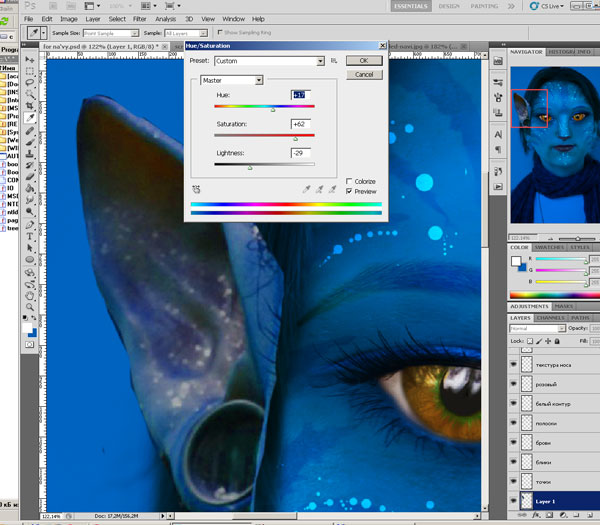The image size is (600, 525).
Task: Select the Crop tool
Action: [30, 107]
